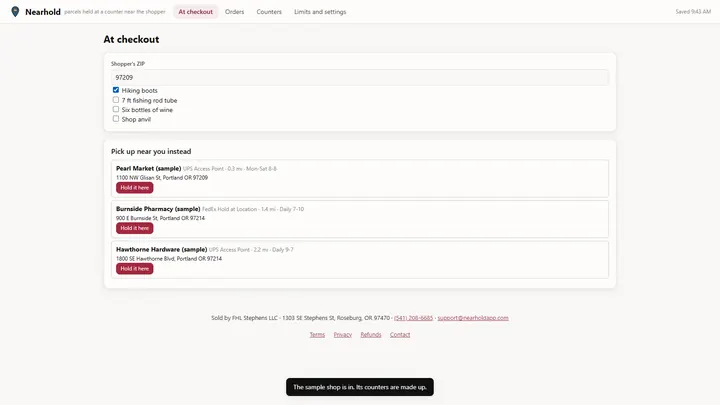The width and height of the screenshot is (720, 405).
Task: Uncheck the Hiking boots checkbox
Action: tap(116, 90)
